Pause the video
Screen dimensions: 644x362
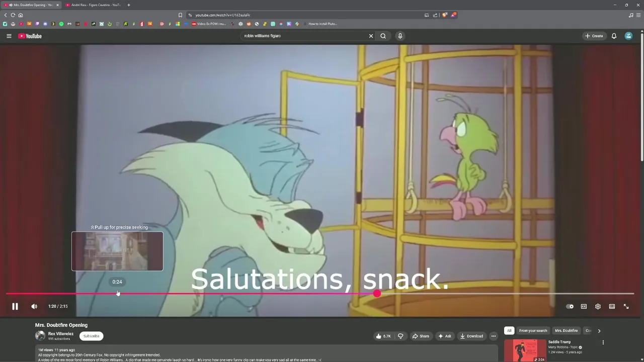pyautogui.click(x=15, y=306)
